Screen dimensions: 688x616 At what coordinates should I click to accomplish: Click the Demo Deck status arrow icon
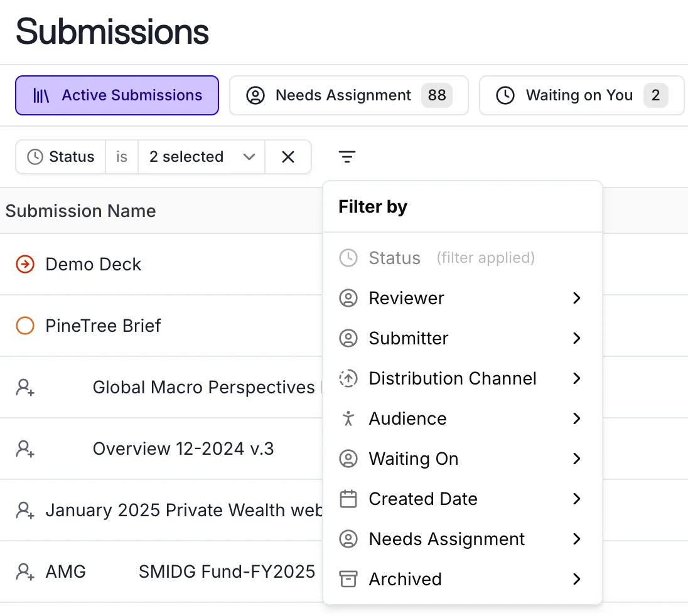(x=25, y=264)
